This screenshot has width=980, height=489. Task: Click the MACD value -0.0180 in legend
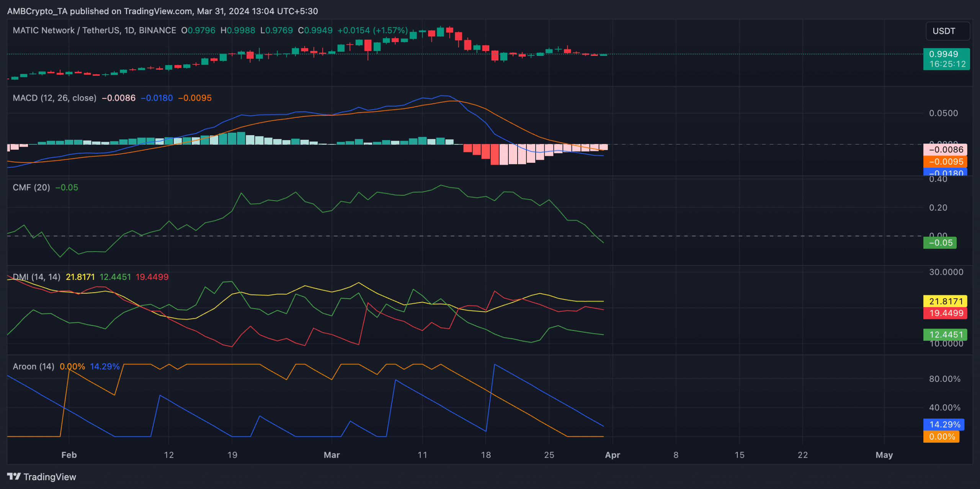[157, 98]
